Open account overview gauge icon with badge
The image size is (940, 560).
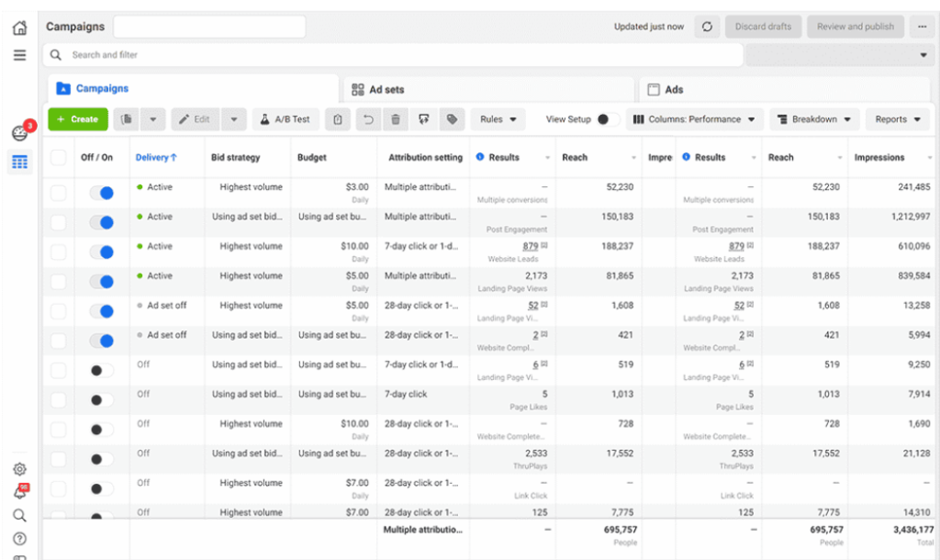pos(20,133)
